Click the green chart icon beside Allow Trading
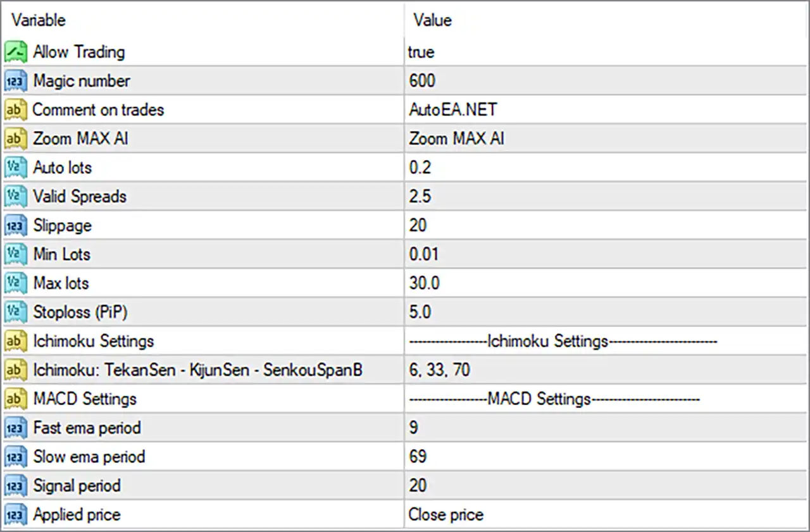The width and height of the screenshot is (810, 532). coord(15,52)
